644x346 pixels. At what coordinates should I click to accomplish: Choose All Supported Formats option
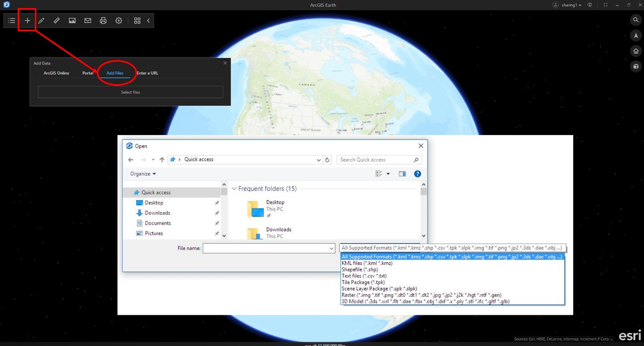coord(452,257)
